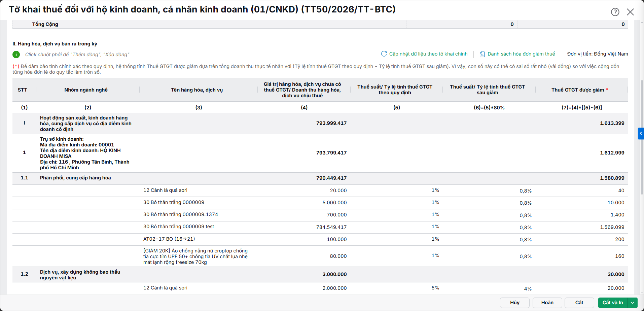
Task: Open the Cất và In dropdown arrow
Action: pos(633,303)
